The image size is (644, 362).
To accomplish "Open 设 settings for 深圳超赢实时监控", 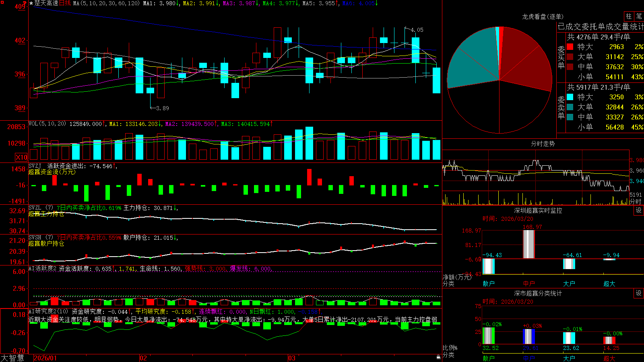I will click(x=638, y=210).
